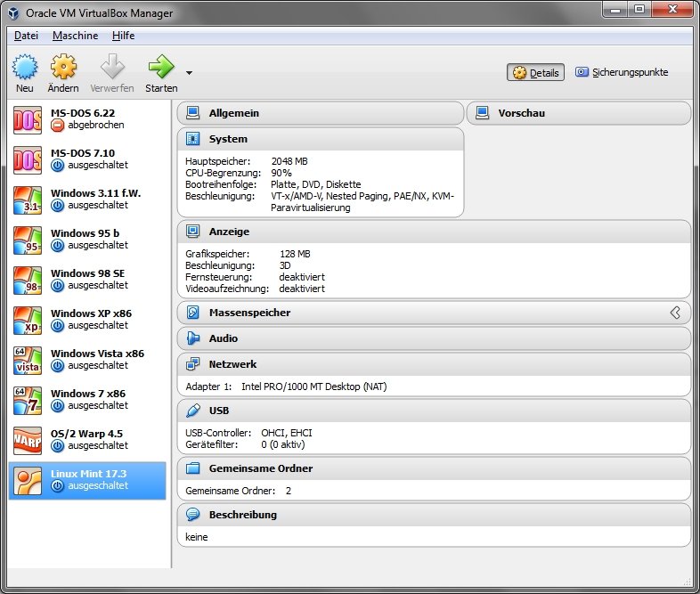Close the VirtualBox Manager window
Screen dimensions: 700x594
pyautogui.click(x=672, y=10)
